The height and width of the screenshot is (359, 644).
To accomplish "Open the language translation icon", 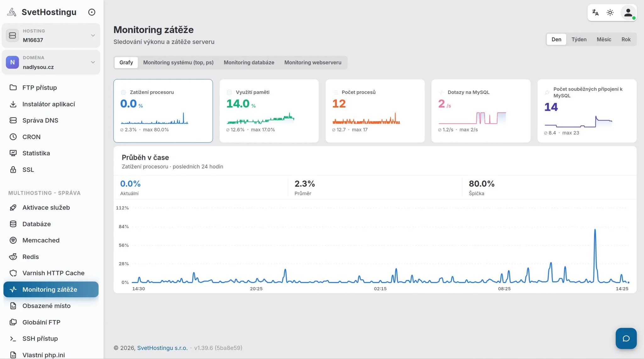I will [595, 13].
